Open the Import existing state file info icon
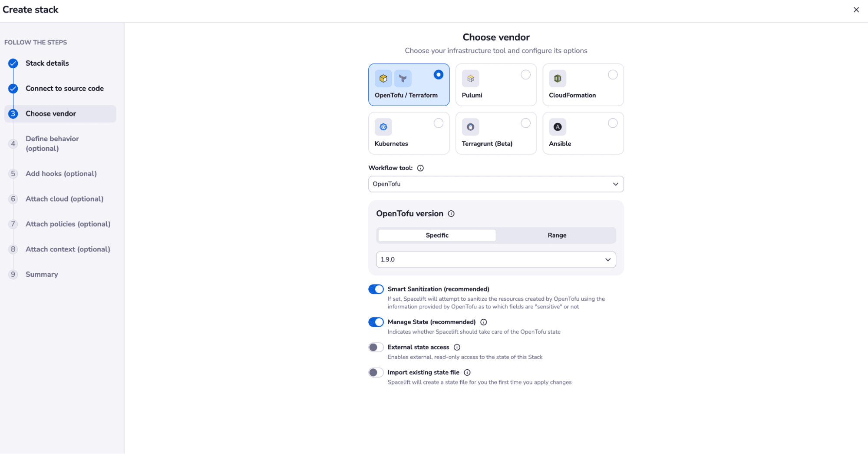 (x=467, y=372)
